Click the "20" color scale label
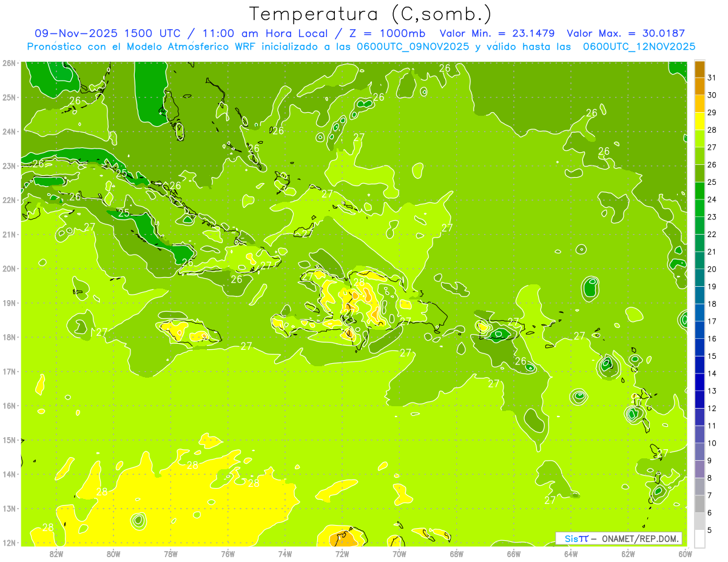728x562 pixels. [x=712, y=269]
